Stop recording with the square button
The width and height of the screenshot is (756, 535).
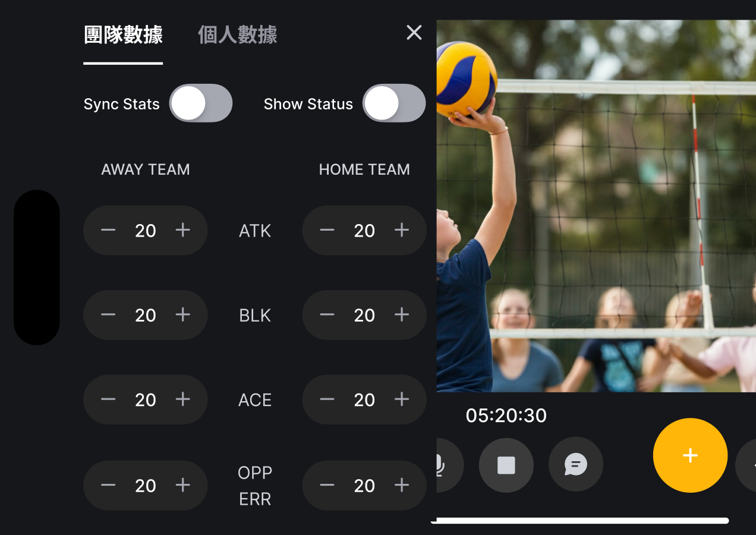pos(506,465)
